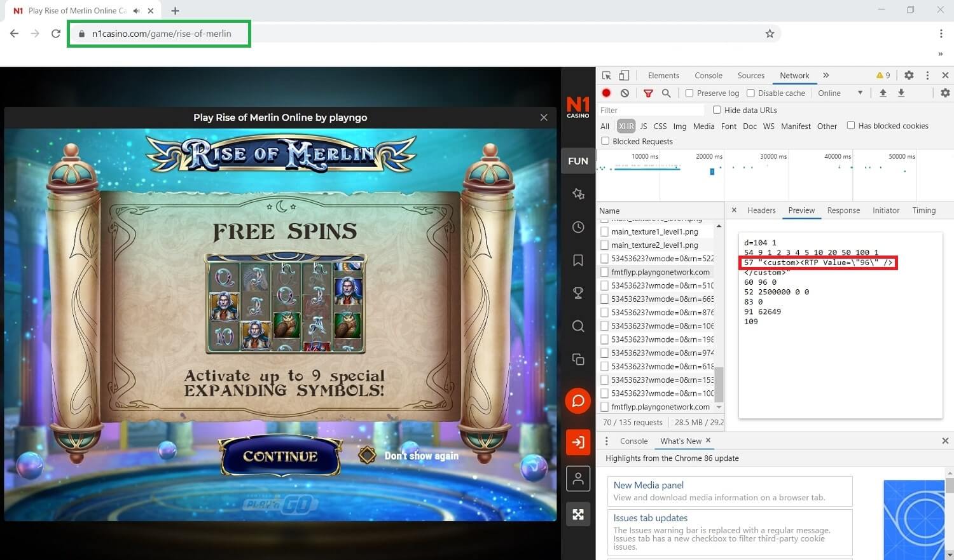954x560 pixels.
Task: Select the XHR request type filter
Action: click(x=626, y=126)
